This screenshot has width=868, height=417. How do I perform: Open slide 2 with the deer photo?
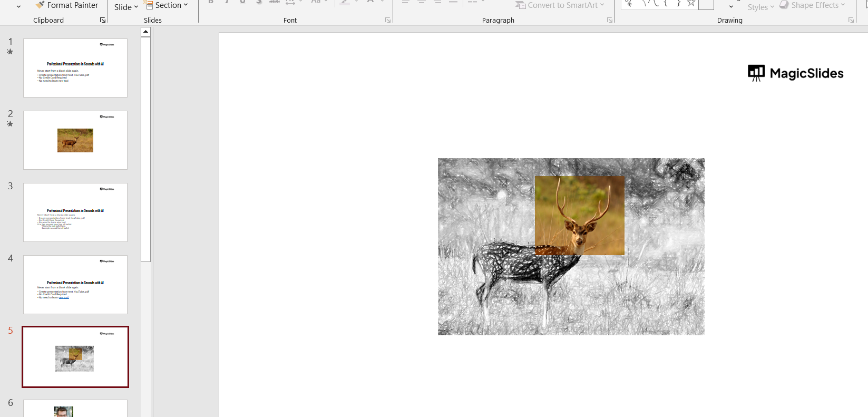[x=75, y=140]
